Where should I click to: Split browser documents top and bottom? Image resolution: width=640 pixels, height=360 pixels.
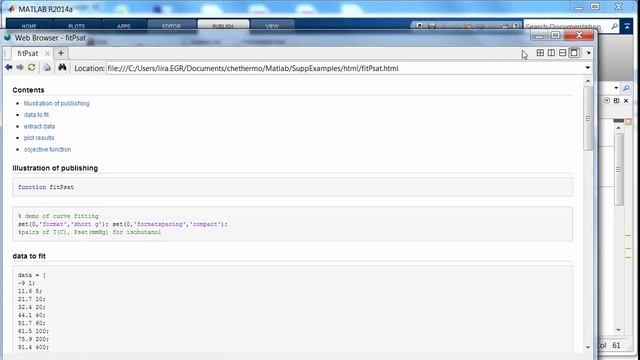point(562,53)
